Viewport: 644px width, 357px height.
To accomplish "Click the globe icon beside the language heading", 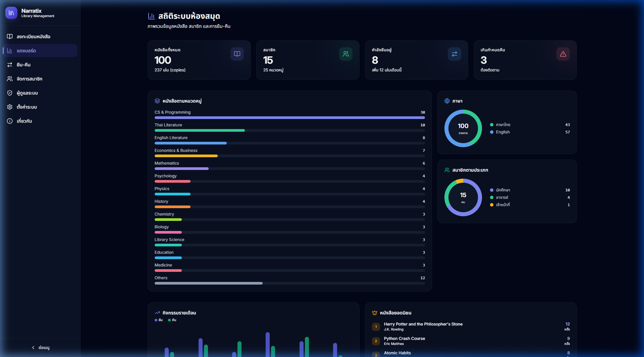I will click(x=447, y=101).
